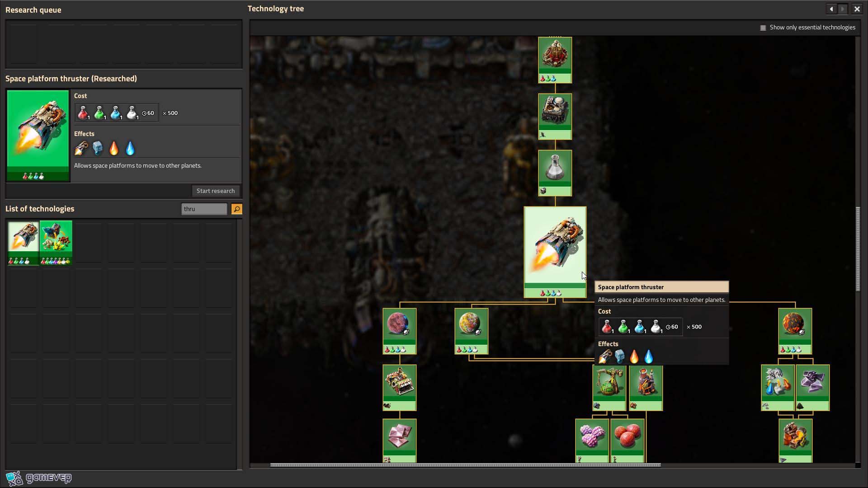
Task: Select the Space platform technology node
Action: [555, 117]
